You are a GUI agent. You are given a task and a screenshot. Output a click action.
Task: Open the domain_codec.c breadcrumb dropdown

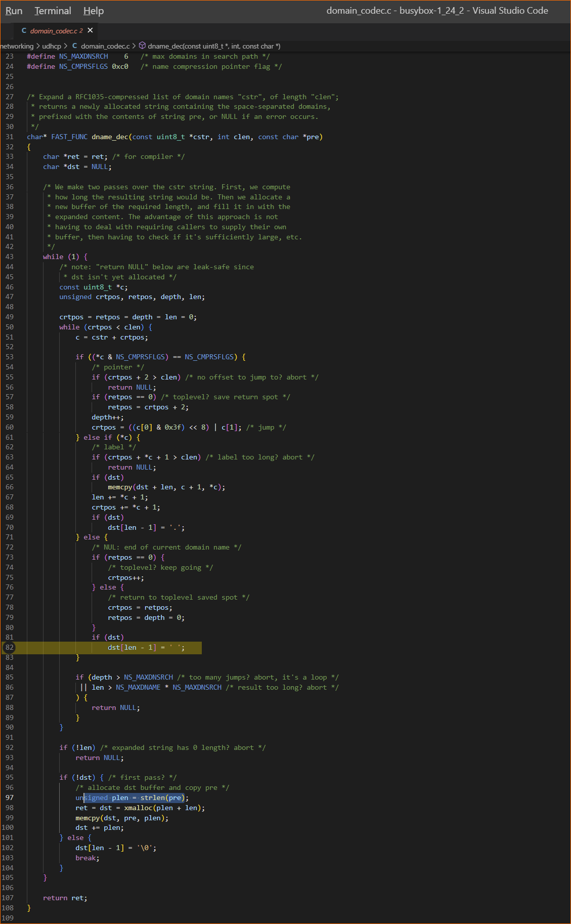105,46
